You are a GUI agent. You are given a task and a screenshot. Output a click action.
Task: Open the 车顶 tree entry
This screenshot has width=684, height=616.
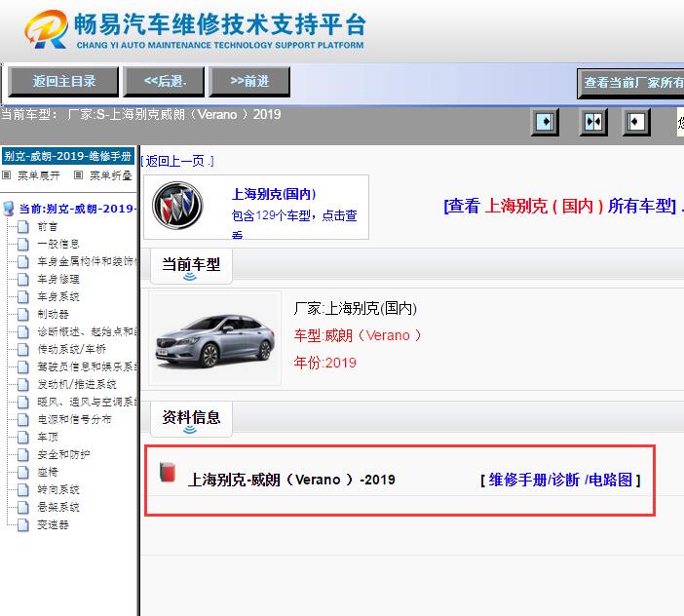(48, 437)
